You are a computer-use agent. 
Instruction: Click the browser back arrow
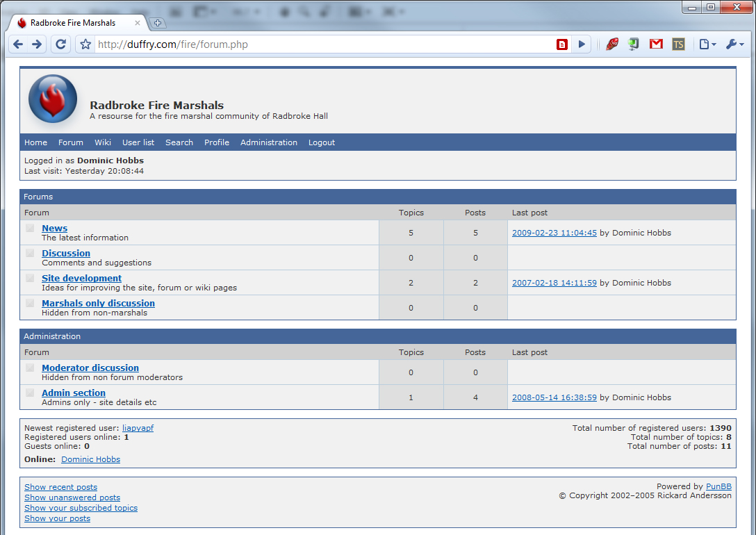tap(18, 44)
